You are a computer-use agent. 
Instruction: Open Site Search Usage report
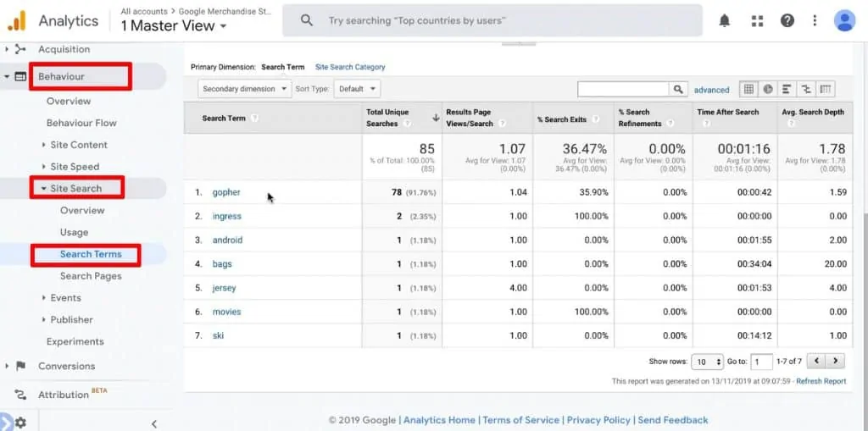[x=75, y=232]
